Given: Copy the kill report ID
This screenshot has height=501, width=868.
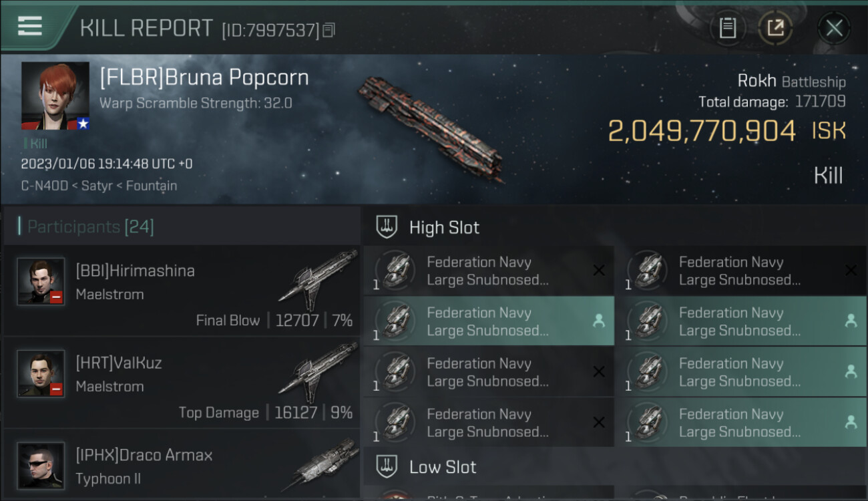Looking at the screenshot, I should coord(329,30).
